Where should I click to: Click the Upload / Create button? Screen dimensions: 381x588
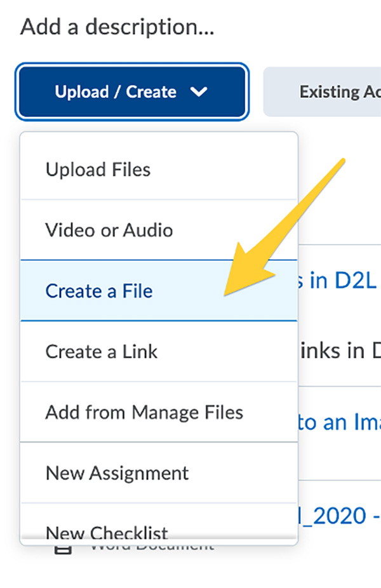[x=114, y=92]
